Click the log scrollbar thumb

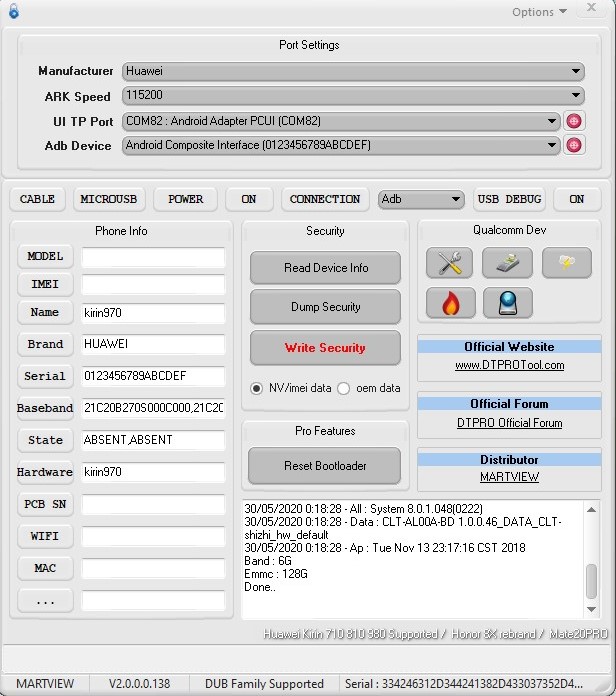point(591,581)
